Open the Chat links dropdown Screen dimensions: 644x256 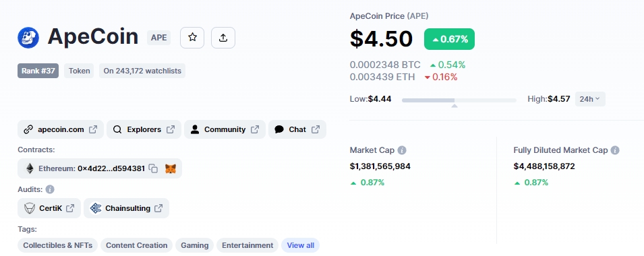point(297,129)
